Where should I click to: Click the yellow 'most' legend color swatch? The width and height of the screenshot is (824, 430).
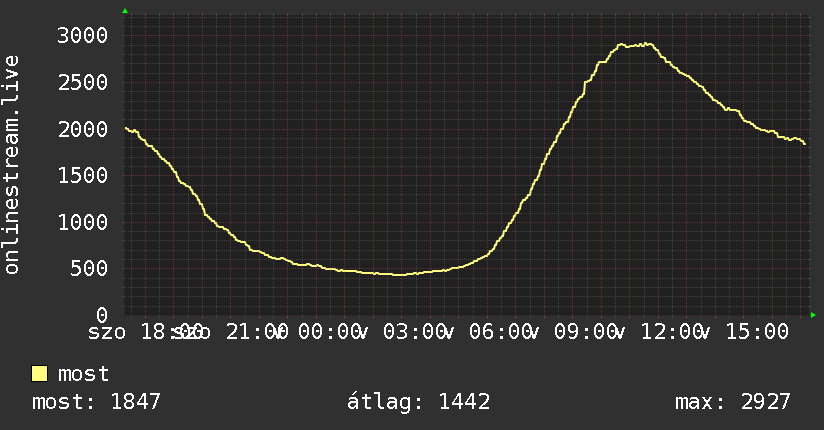pyautogui.click(x=39, y=374)
